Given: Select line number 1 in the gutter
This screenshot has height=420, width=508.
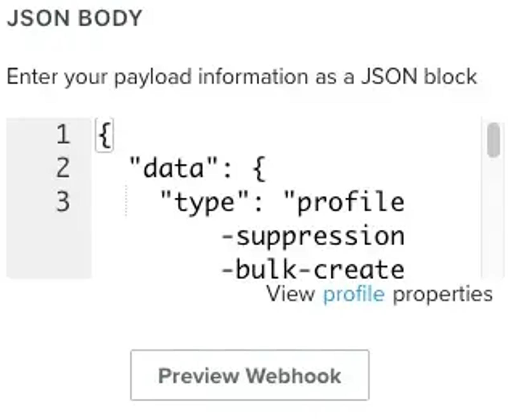Looking at the screenshot, I should pos(63,135).
